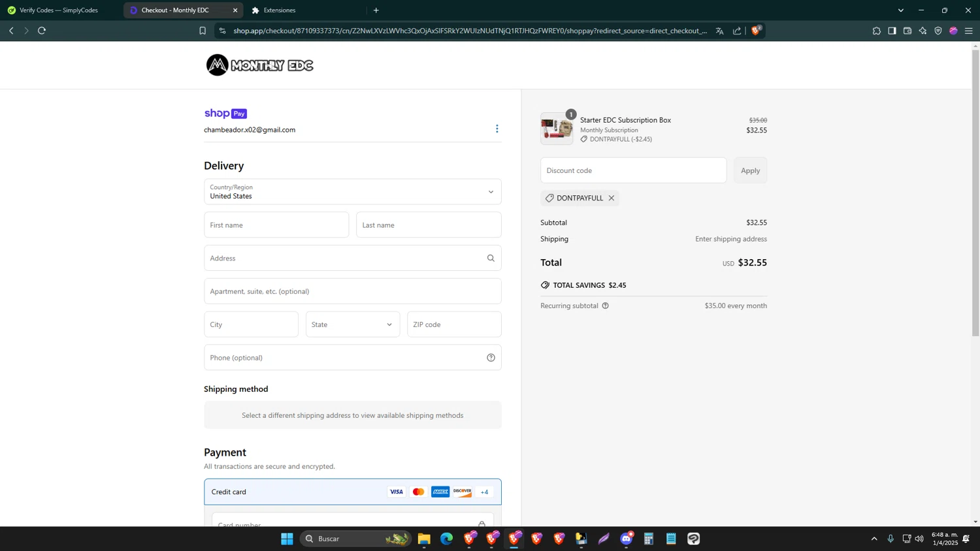Open Discord from the taskbar
This screenshot has width=980, height=551.
627,539
